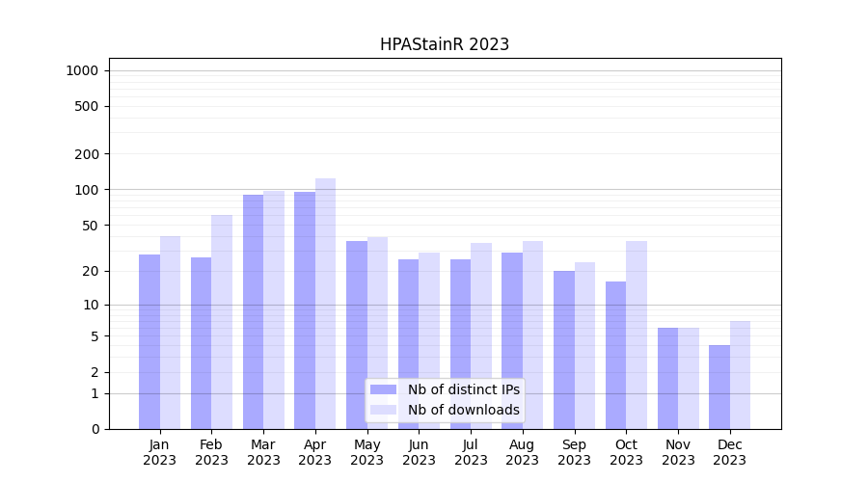Select the Sep 2023 distinct IPs bar

(564, 350)
